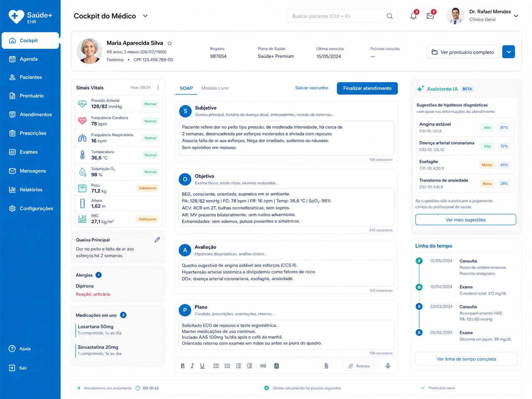Select Transtorno de ansiedade suggestion
Screen dimensions: 532x399
coord(465,183)
